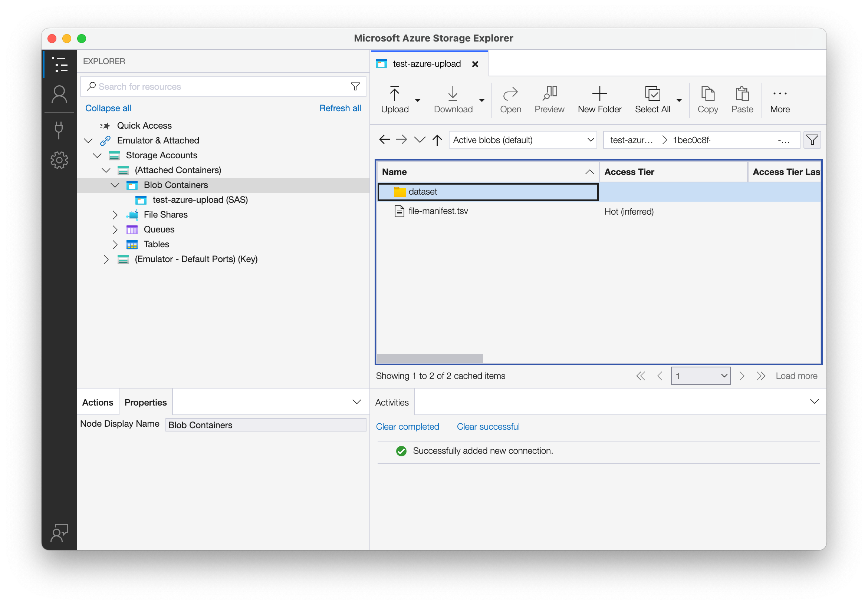Viewport: 868px width, 605px height.
Task: Click the Clear completed link
Action: point(407,427)
